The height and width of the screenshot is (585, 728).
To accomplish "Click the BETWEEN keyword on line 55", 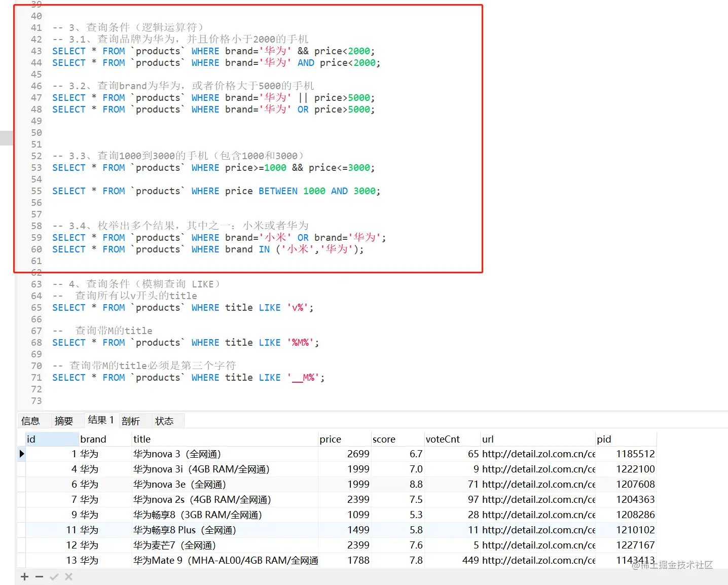I will click(x=278, y=191).
